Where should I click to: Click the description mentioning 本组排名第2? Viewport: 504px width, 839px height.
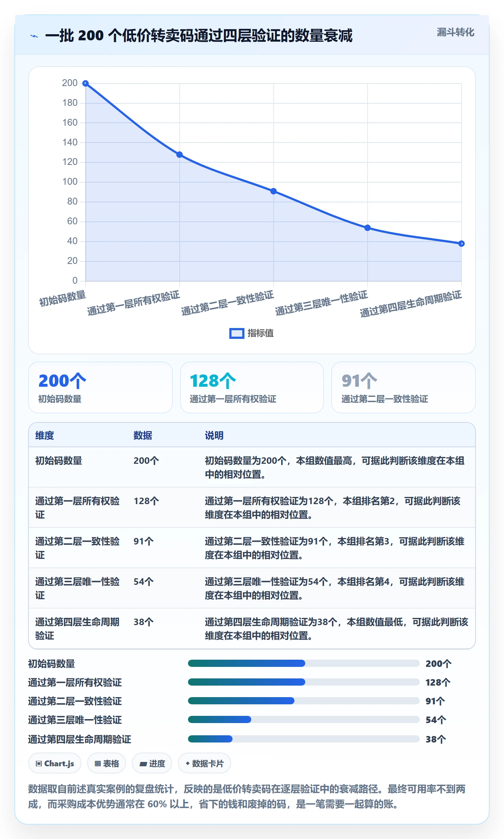(x=333, y=508)
